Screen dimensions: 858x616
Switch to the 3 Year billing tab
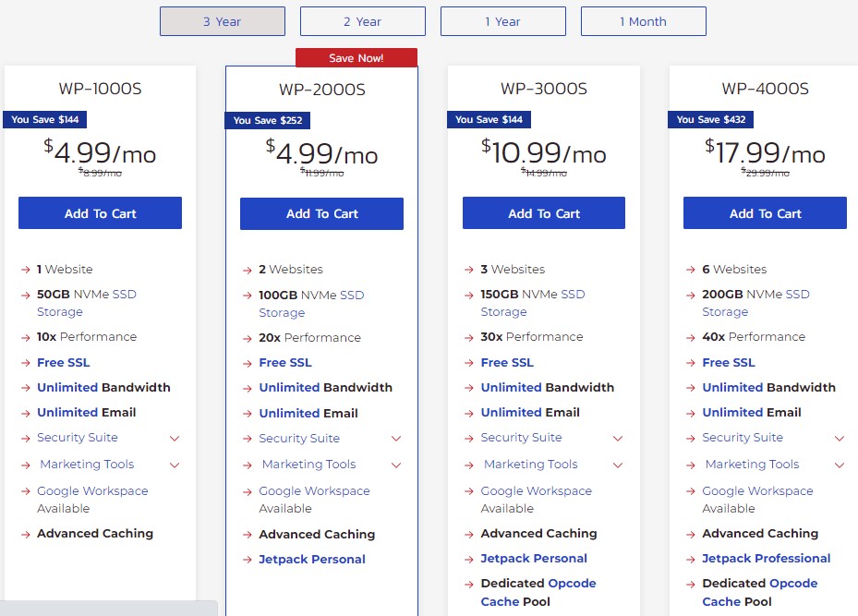222,21
